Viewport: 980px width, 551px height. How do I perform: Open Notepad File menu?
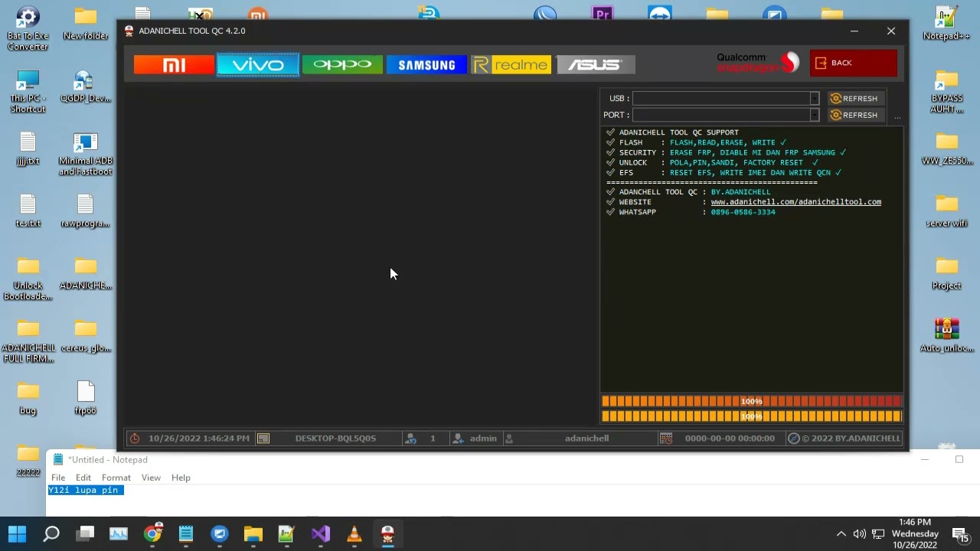point(58,478)
